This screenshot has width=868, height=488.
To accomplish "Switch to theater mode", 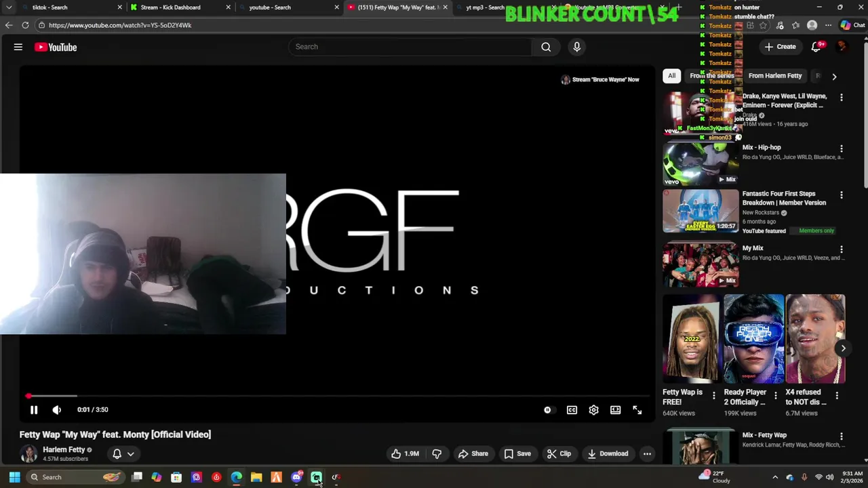I will click(x=615, y=409).
